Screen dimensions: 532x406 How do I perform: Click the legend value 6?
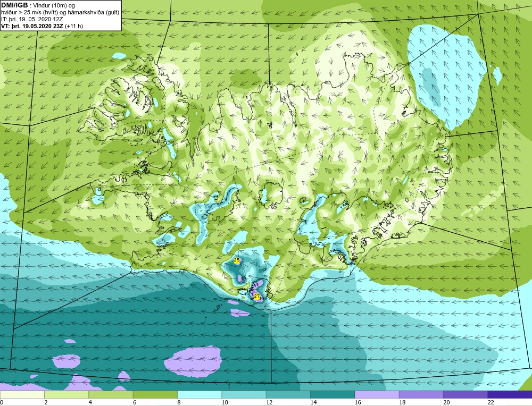tap(135, 402)
